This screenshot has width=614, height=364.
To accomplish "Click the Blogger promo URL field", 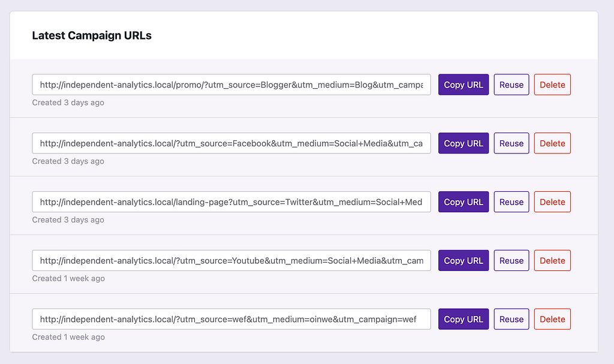I will click(x=231, y=85).
